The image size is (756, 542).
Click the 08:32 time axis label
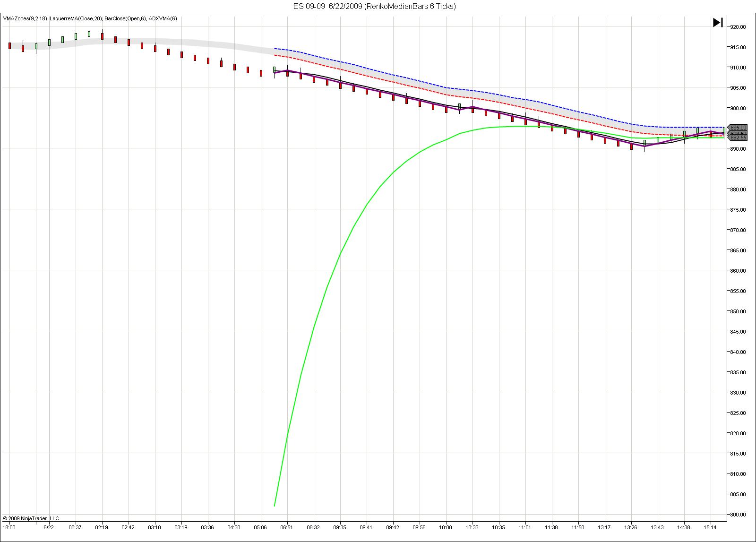click(x=313, y=527)
